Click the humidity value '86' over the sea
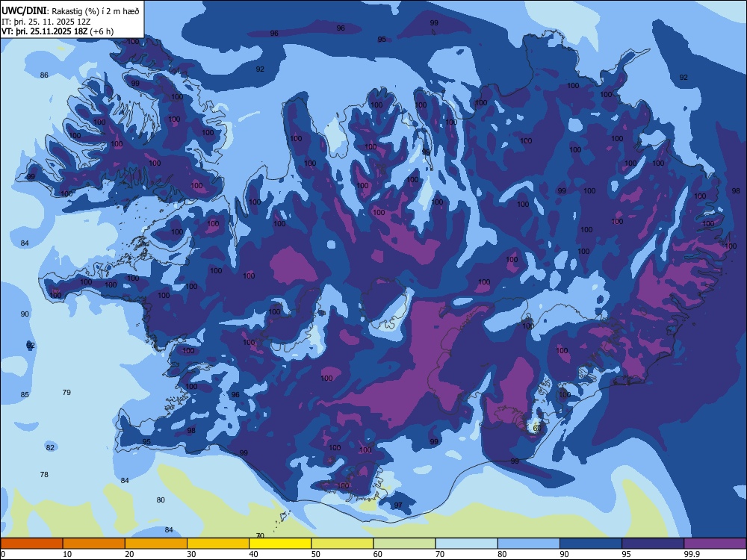The width and height of the screenshot is (747, 560). tap(44, 75)
